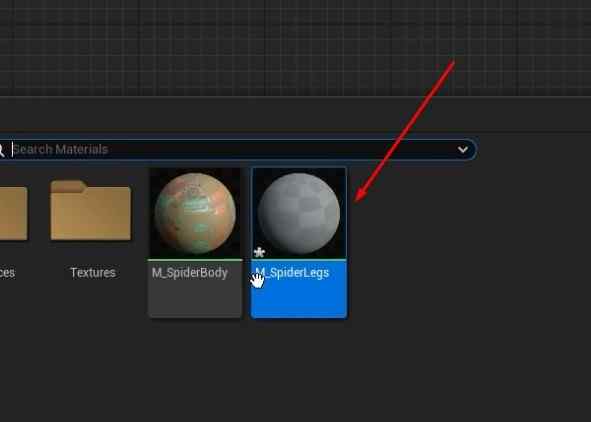Select the M_SpiderBody material thumbnail
This screenshot has width=591, height=422.
point(195,213)
